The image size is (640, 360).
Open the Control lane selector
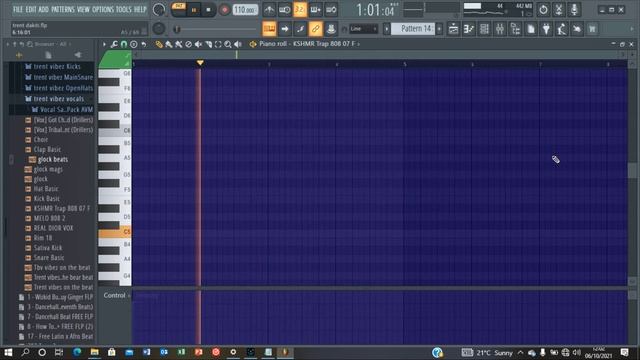[x=116, y=295]
